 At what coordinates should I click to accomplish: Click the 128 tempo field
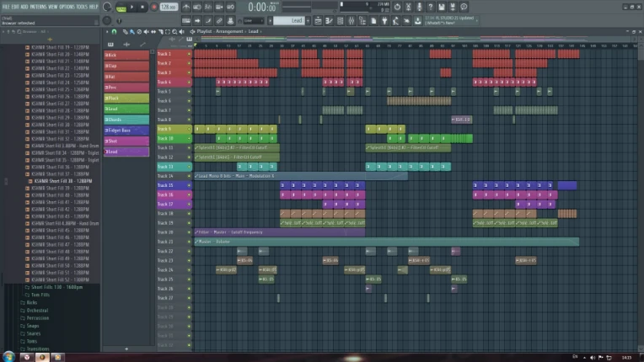coord(169,7)
